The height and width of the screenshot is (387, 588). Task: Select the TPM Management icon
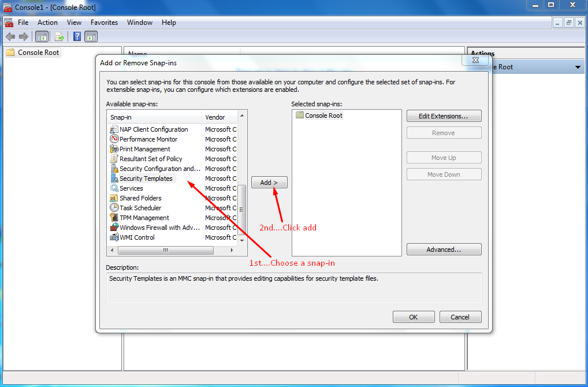coord(114,218)
